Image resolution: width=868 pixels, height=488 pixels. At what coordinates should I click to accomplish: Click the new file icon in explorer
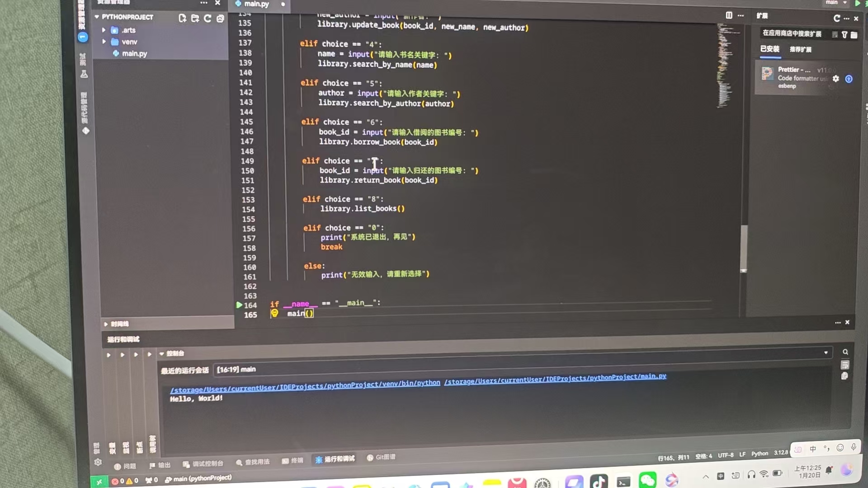(x=182, y=19)
